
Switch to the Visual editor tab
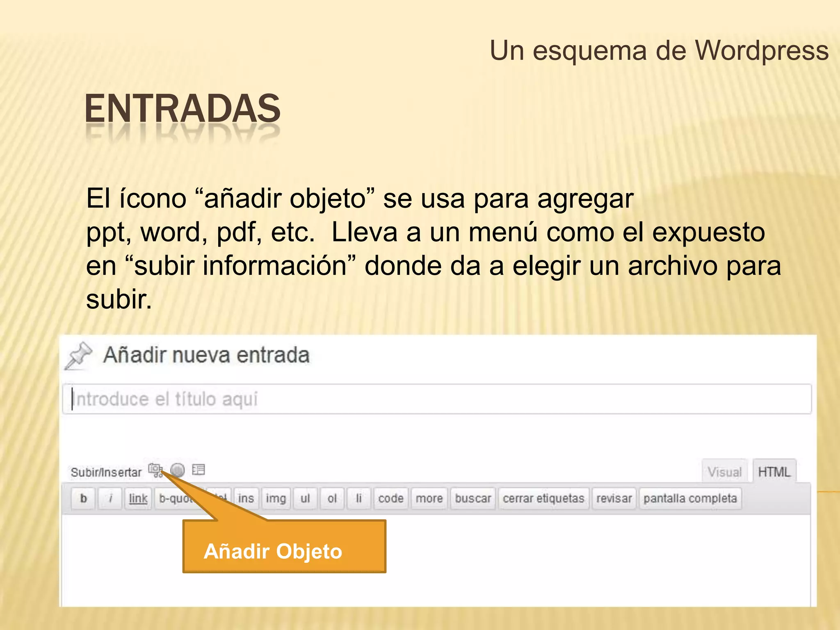pos(725,472)
